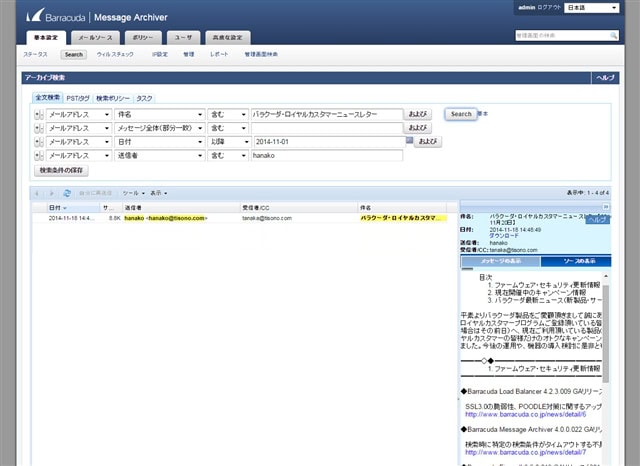Viewport: 640px width, 466px height.
Task: Switch to the 高度な設定 main tab
Action: (228, 38)
